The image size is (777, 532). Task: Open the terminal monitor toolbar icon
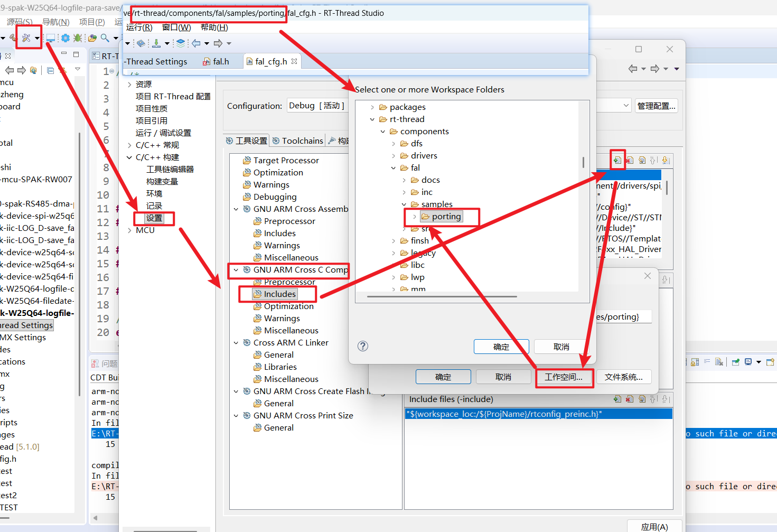[51, 38]
